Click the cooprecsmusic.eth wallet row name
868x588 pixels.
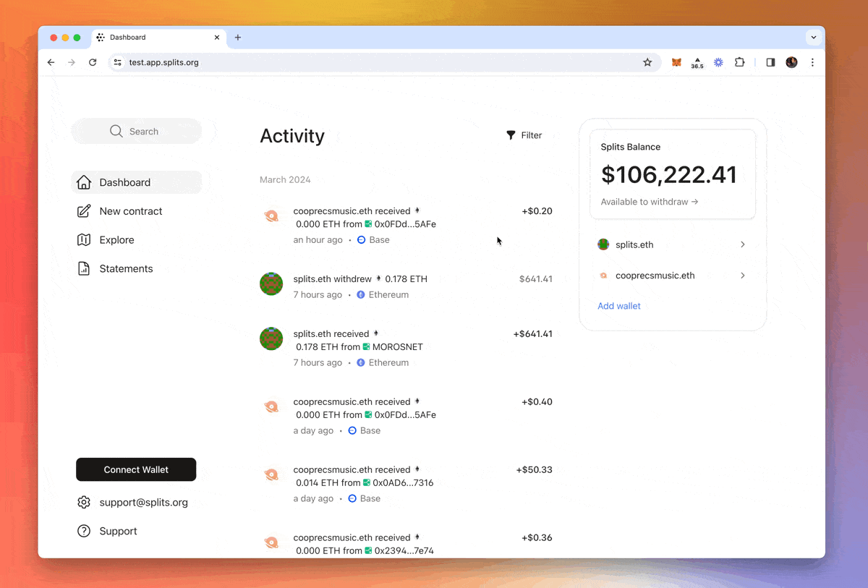[655, 276]
